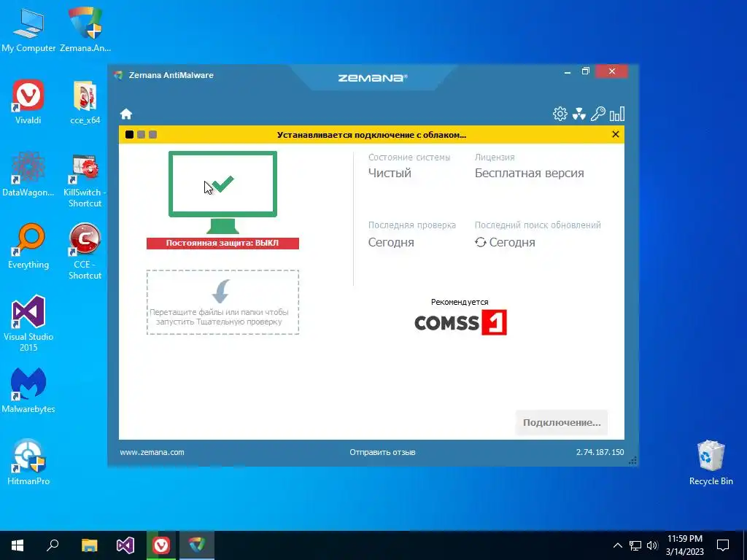Select DataWagon... desktop shortcut
747x560 pixels.
(28, 175)
